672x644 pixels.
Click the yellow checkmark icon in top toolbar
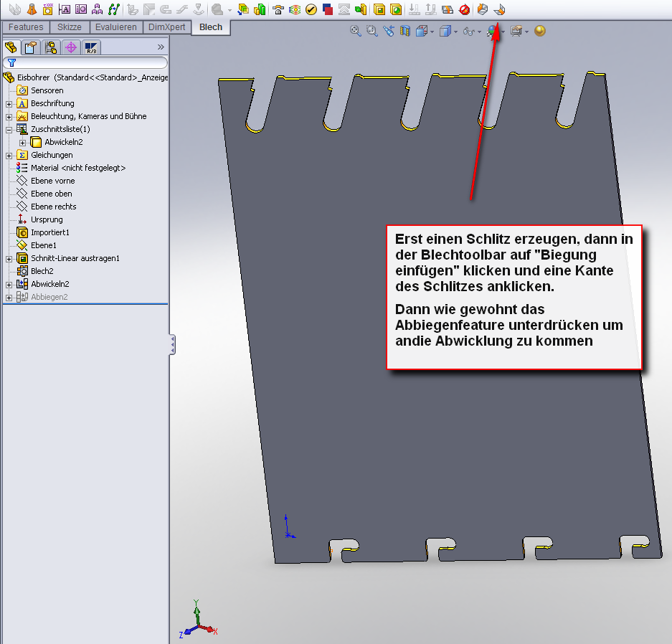(311, 9)
